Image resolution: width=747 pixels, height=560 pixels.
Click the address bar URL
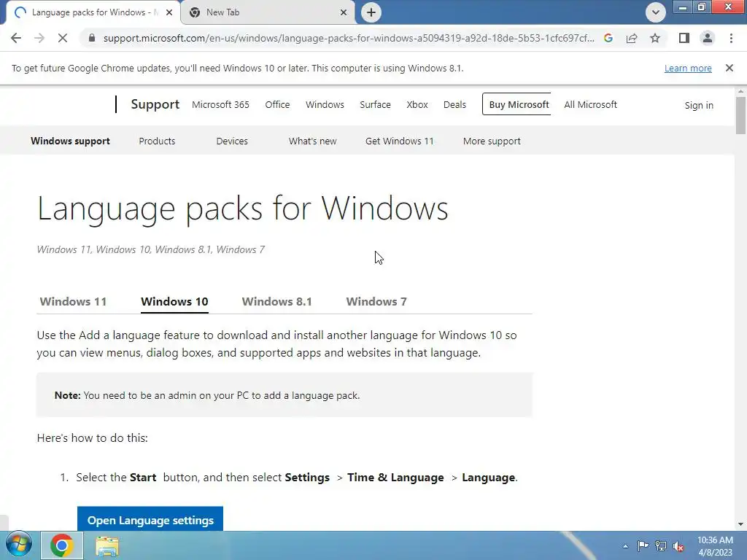(x=348, y=38)
